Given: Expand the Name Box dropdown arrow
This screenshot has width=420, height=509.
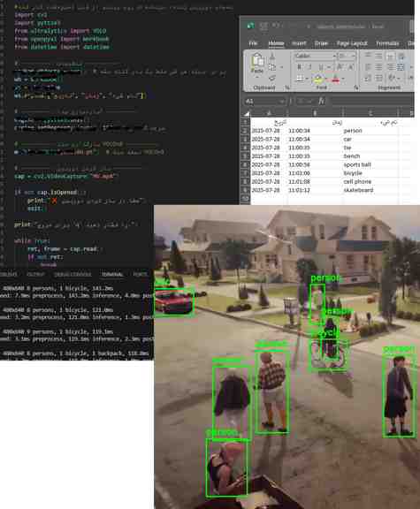Looking at the screenshot, I should point(281,102).
